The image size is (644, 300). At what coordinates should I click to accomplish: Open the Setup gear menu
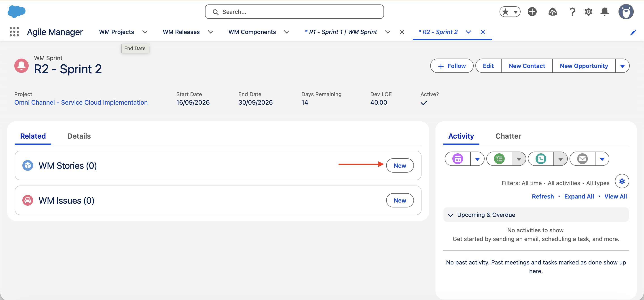(x=588, y=12)
